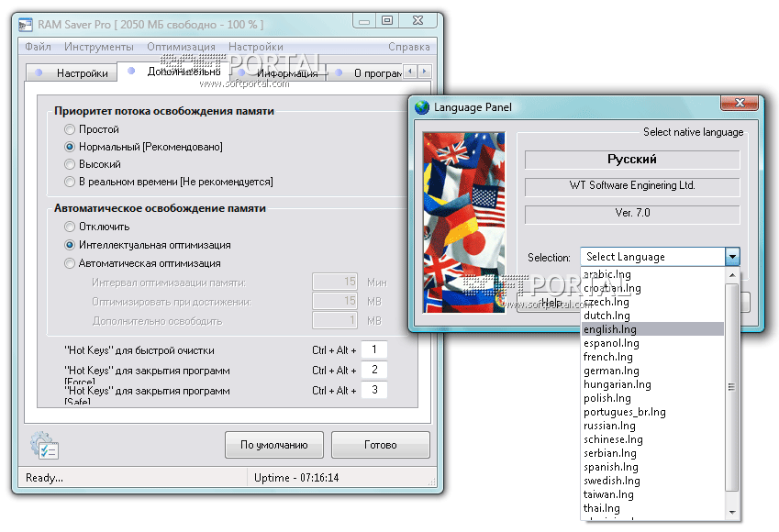Click the RAM Saver Pro title bar icon

tap(25, 25)
